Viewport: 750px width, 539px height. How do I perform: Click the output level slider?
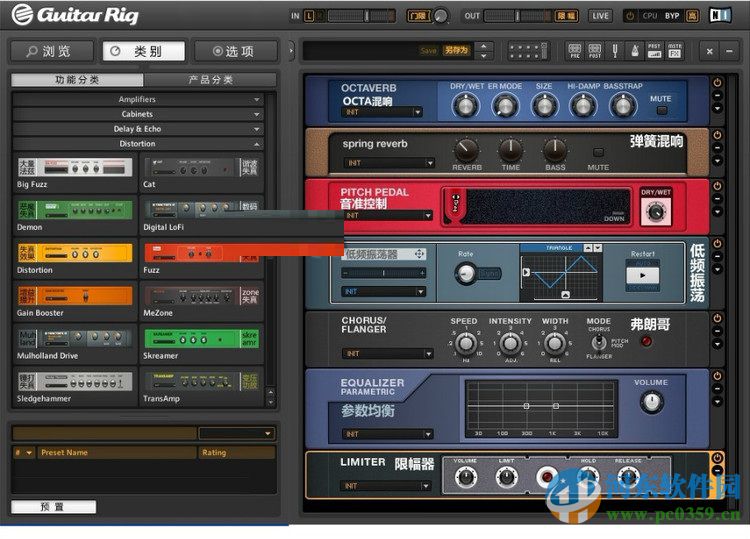pyautogui.click(x=518, y=16)
